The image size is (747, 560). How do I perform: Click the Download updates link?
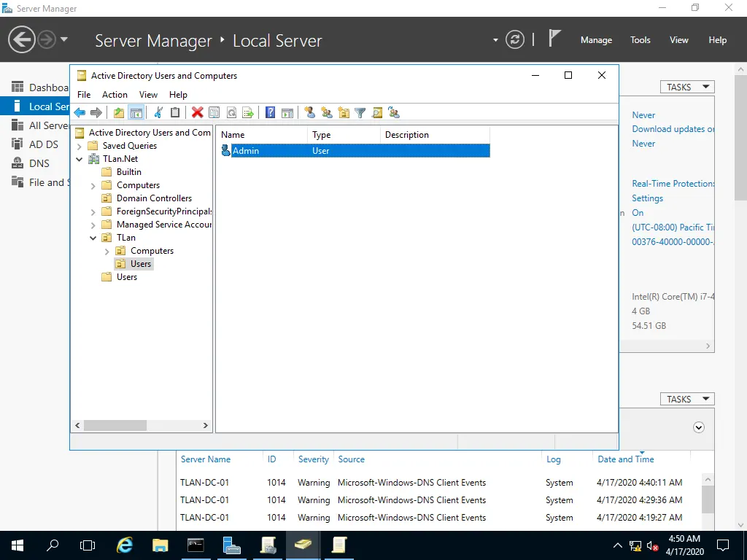pyautogui.click(x=673, y=129)
